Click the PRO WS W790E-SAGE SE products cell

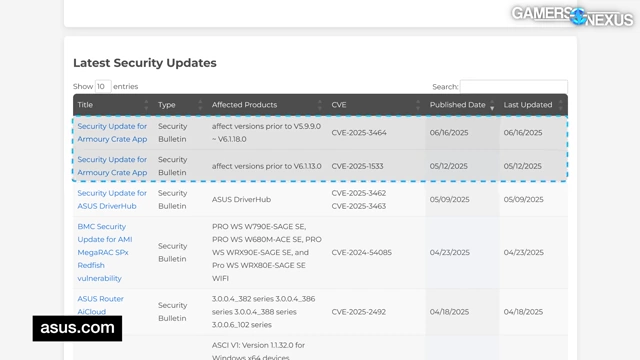(267, 252)
